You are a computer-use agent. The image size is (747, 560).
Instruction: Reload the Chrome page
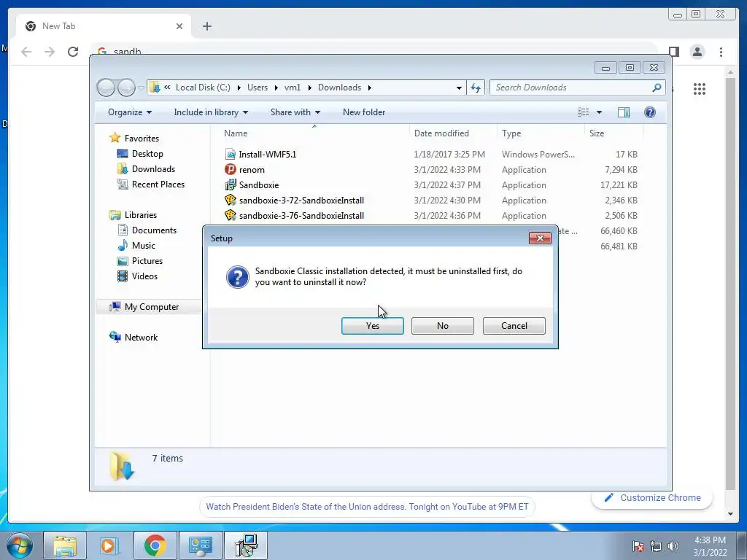(72, 52)
